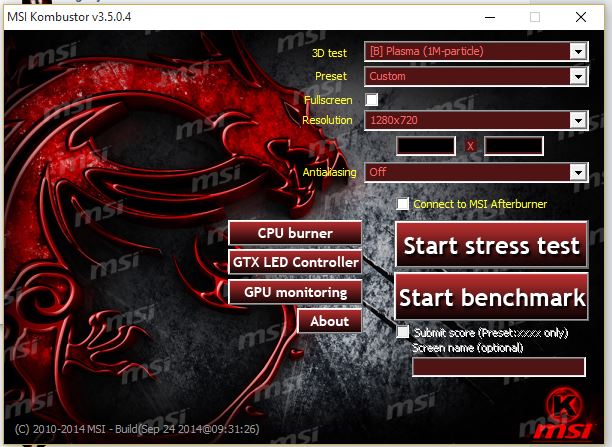Minimize the MSI Kombustor window
This screenshot has height=447, width=612.
click(x=490, y=17)
